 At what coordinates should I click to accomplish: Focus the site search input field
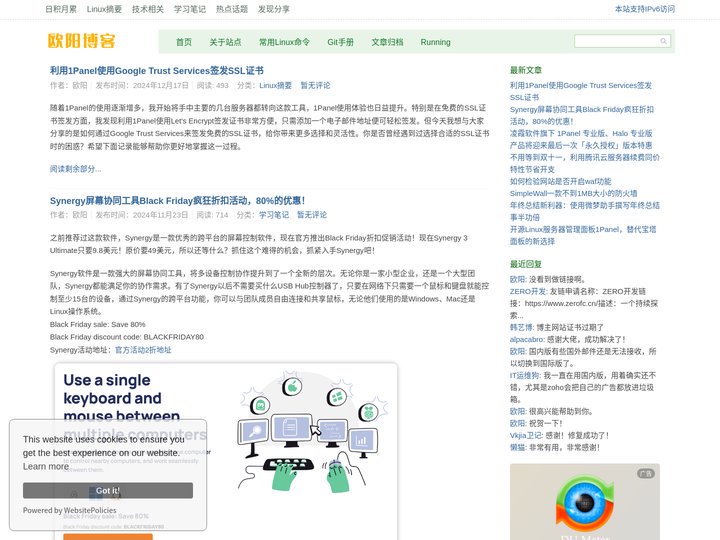coord(618,41)
